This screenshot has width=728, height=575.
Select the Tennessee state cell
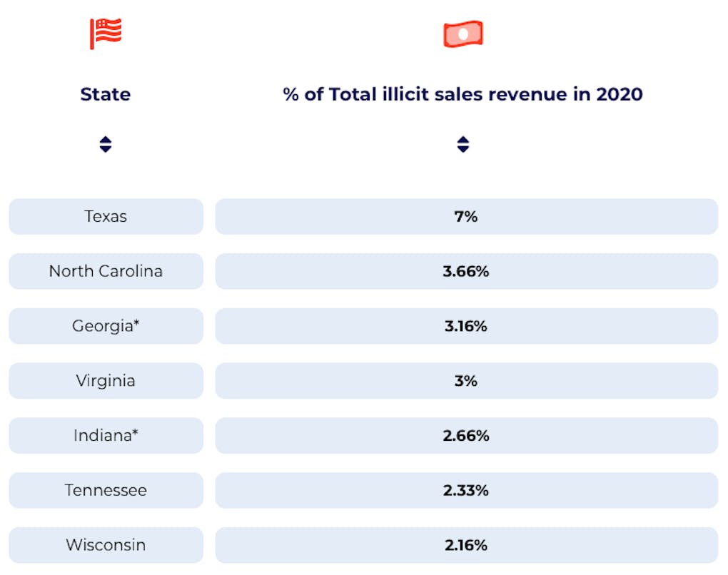(x=106, y=490)
